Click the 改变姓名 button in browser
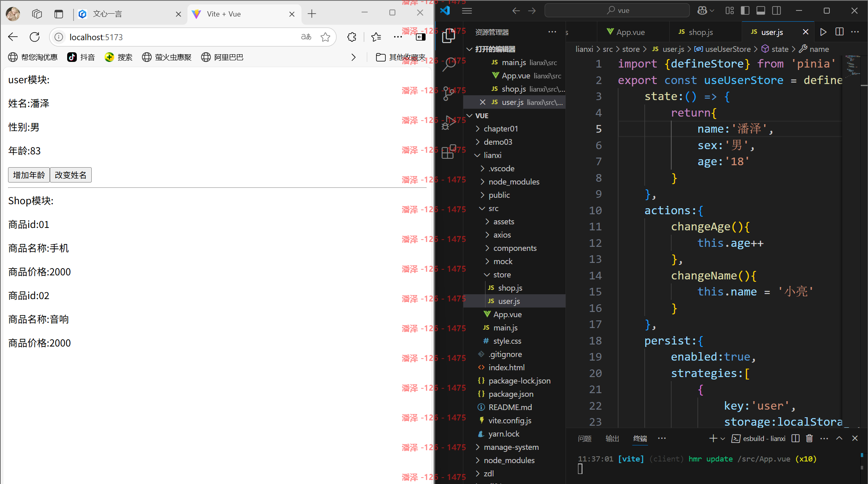868x484 pixels. pos(71,175)
